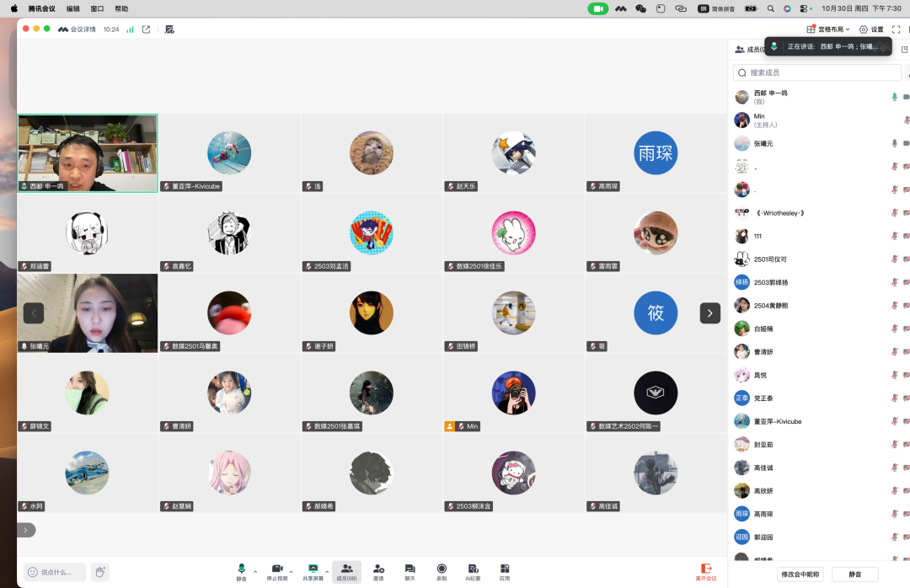Expand the 宫格布局 layout dropdown
This screenshot has height=588, width=910.
pyautogui.click(x=828, y=29)
